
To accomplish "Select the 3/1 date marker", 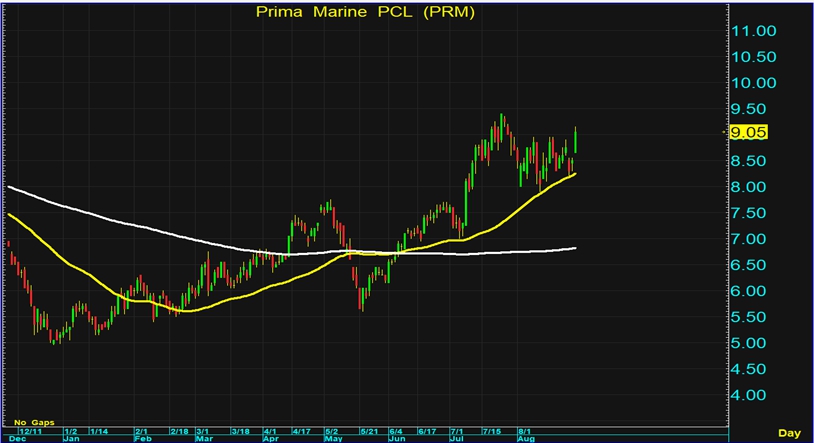I will click(202, 432).
